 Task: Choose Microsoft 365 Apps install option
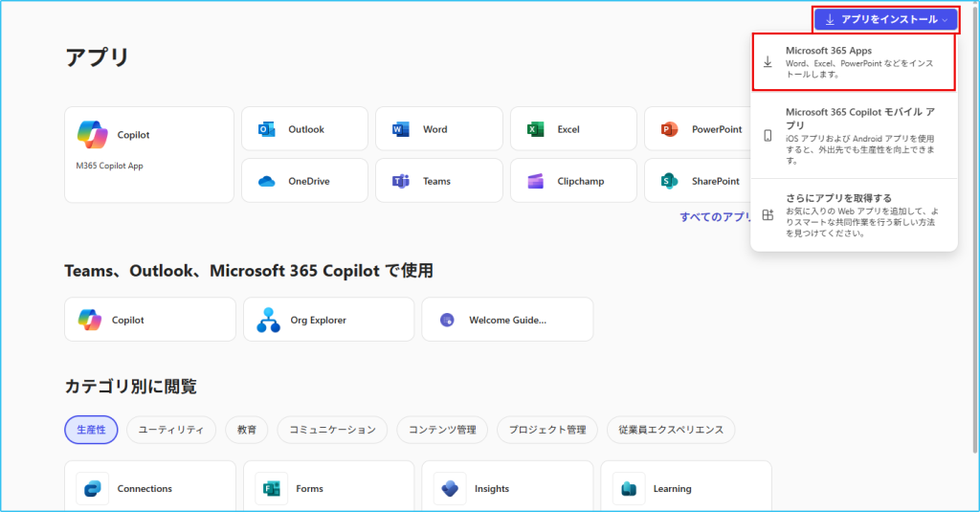854,62
